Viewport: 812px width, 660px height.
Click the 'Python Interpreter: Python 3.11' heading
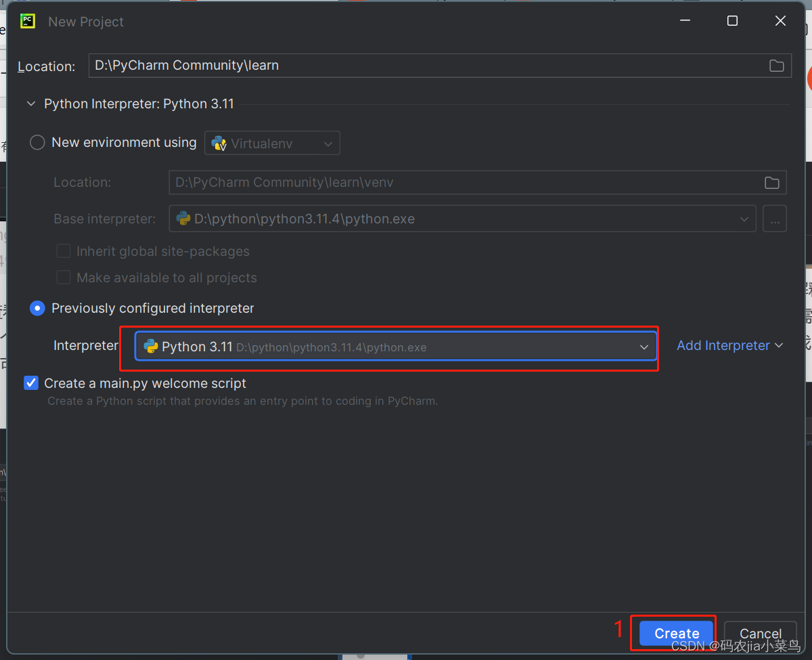(x=139, y=104)
